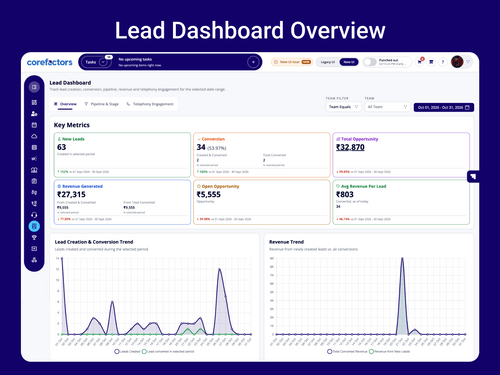Toggle Revenue From New Leads legend
500x375 pixels.
tap(389, 351)
